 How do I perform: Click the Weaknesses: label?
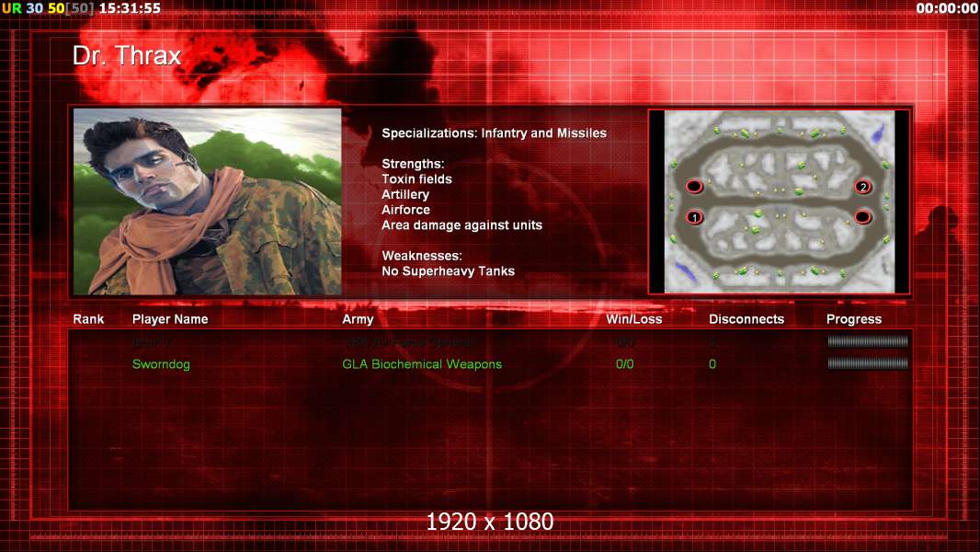(x=422, y=256)
